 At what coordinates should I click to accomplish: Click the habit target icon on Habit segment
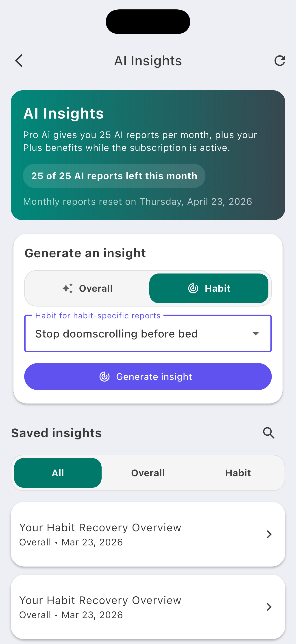193,288
